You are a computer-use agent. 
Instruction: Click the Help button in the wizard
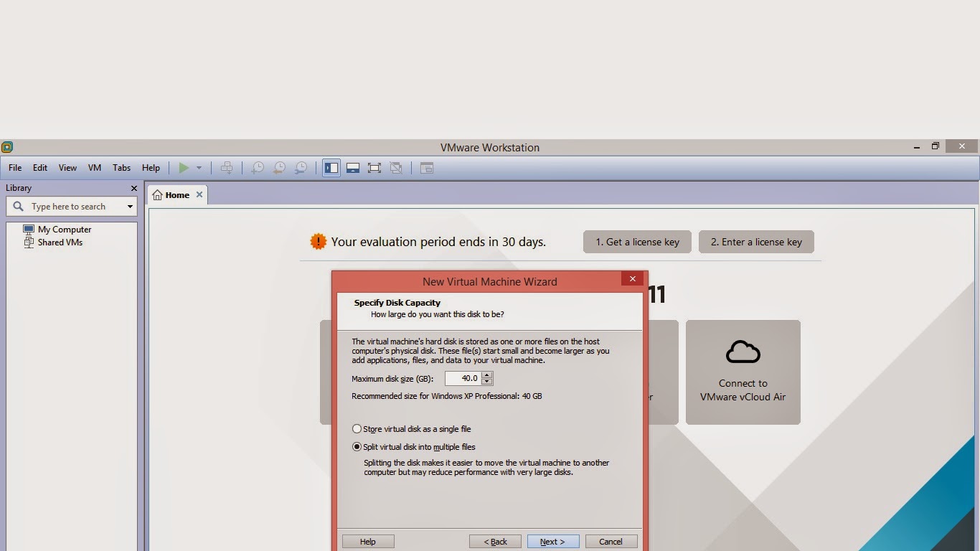coord(368,542)
